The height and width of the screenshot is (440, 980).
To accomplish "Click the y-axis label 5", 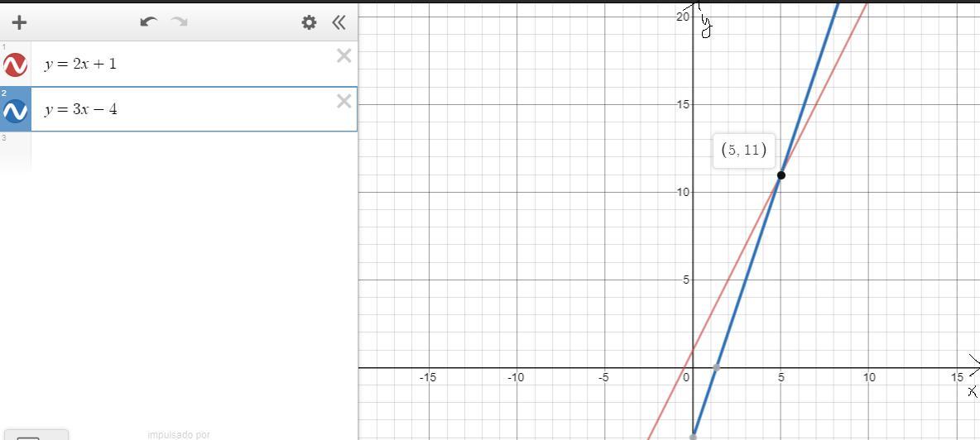I will pyautogui.click(x=685, y=280).
